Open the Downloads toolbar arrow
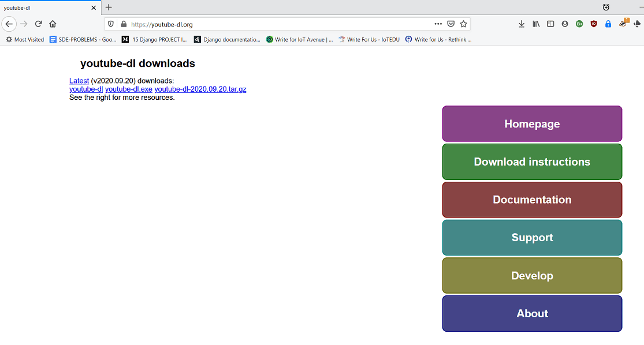This screenshot has height=345, width=644. coord(522,24)
